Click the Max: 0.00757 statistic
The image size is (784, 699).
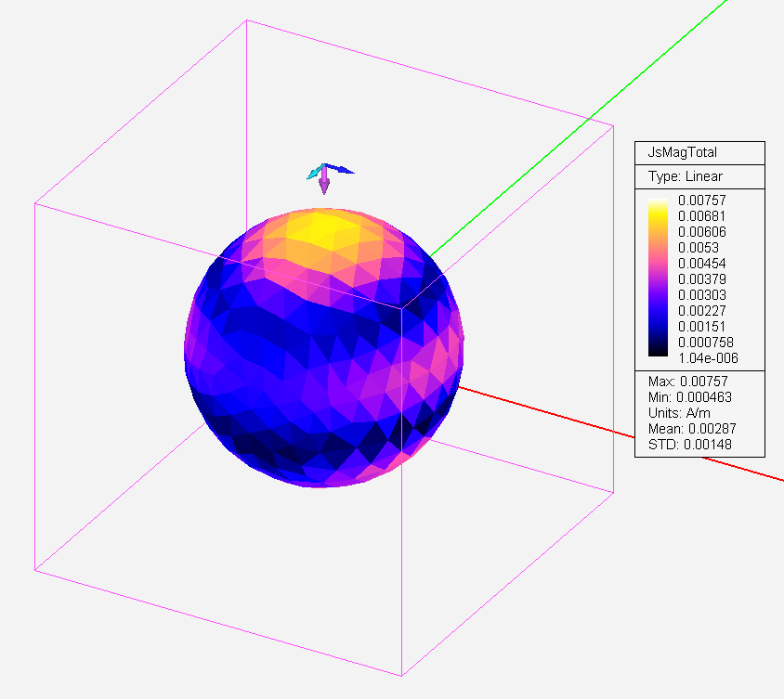pyautogui.click(x=687, y=382)
